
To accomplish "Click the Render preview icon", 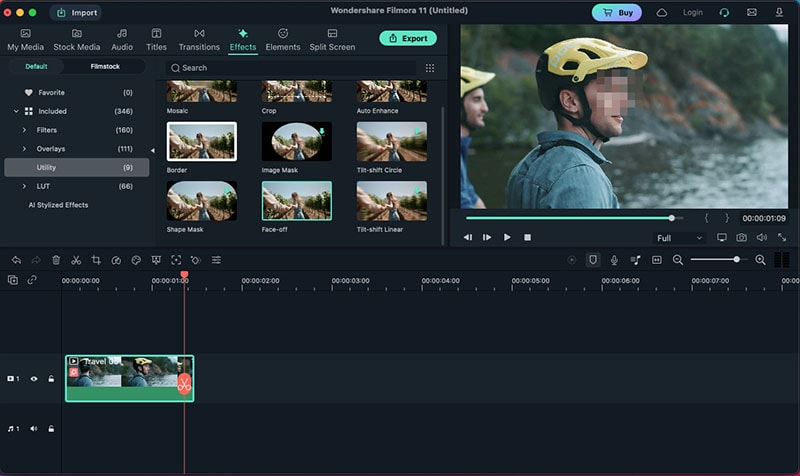I will tap(572, 260).
